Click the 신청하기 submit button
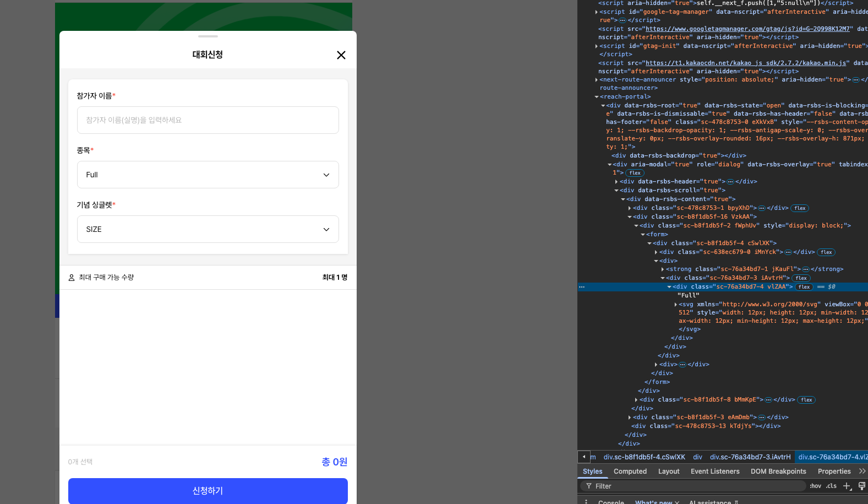The width and height of the screenshot is (868, 504). 208,491
